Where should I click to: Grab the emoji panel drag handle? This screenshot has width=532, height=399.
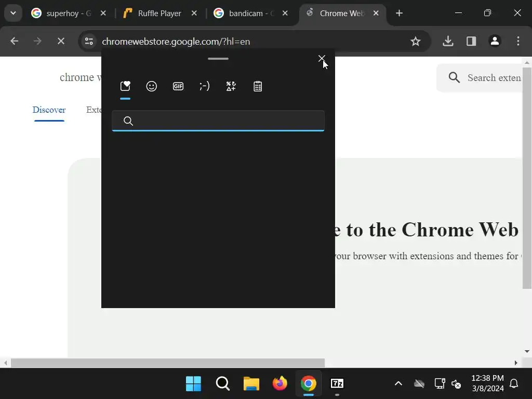click(x=218, y=59)
